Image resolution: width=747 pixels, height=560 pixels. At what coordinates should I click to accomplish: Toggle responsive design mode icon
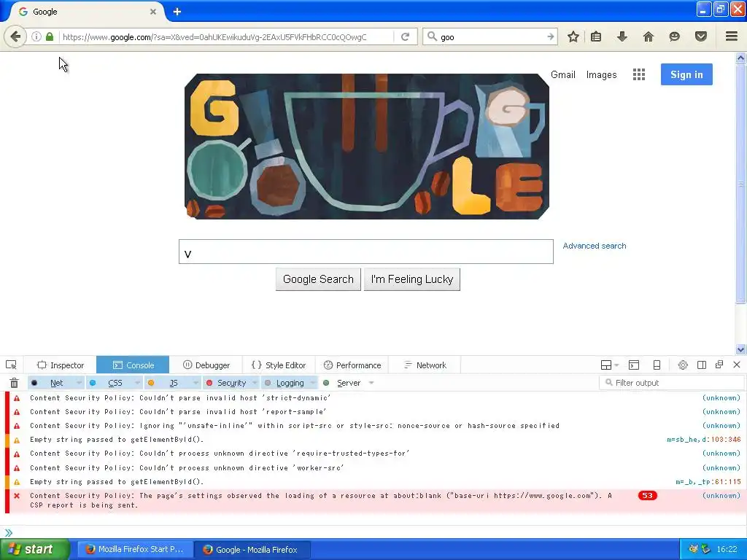tap(657, 365)
